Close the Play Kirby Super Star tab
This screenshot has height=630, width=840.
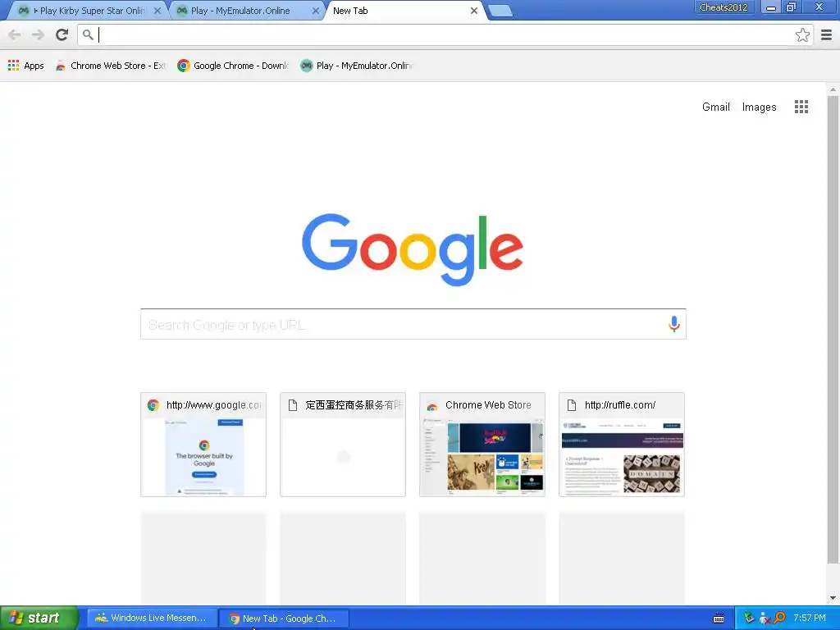pos(157,11)
